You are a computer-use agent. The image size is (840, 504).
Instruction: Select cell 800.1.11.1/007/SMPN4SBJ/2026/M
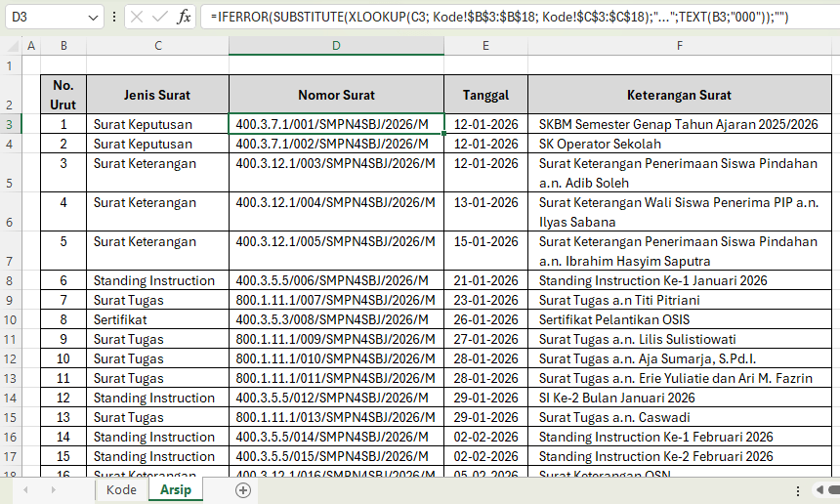pos(336,300)
